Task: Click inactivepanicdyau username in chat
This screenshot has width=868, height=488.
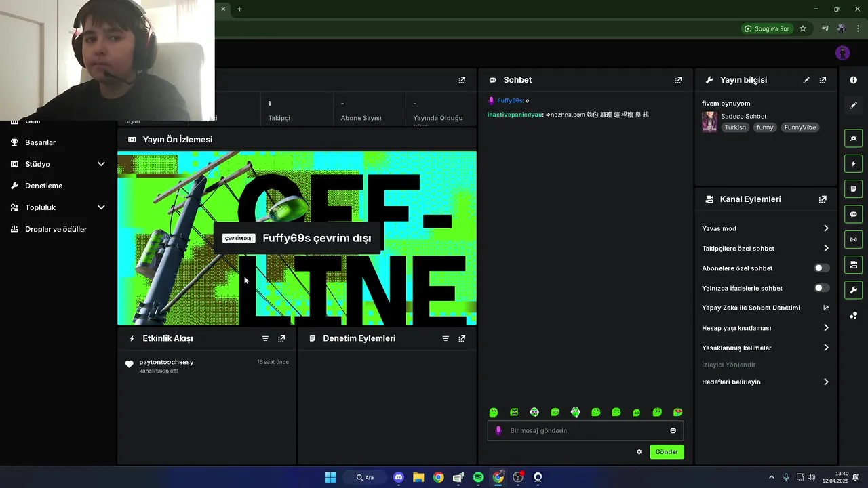Action: coord(515,115)
